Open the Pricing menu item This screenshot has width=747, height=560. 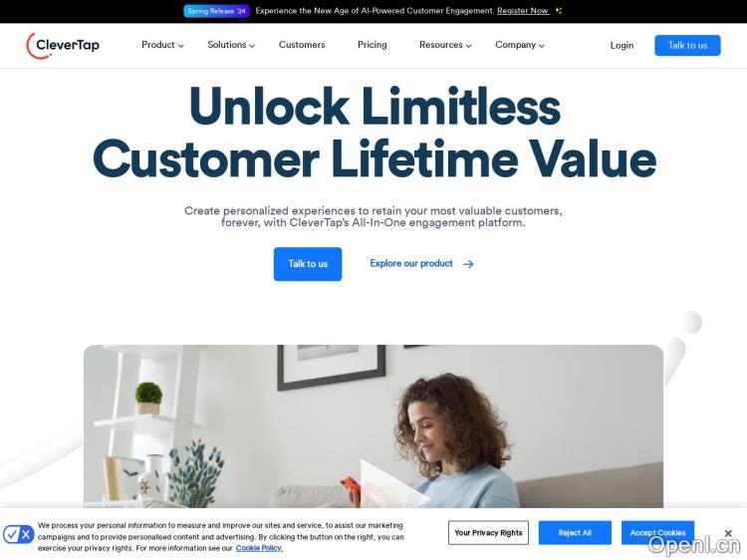373,45
